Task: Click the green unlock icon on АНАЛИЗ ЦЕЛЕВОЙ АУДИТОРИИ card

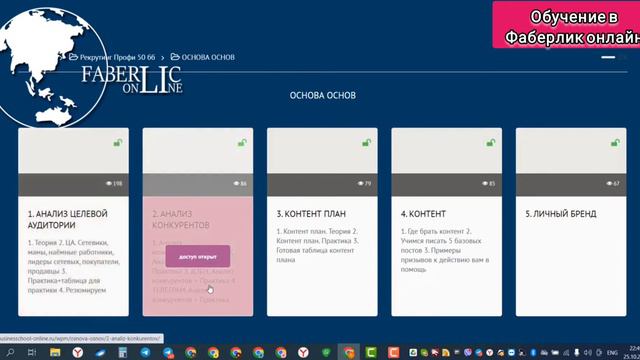Action: 118,142
